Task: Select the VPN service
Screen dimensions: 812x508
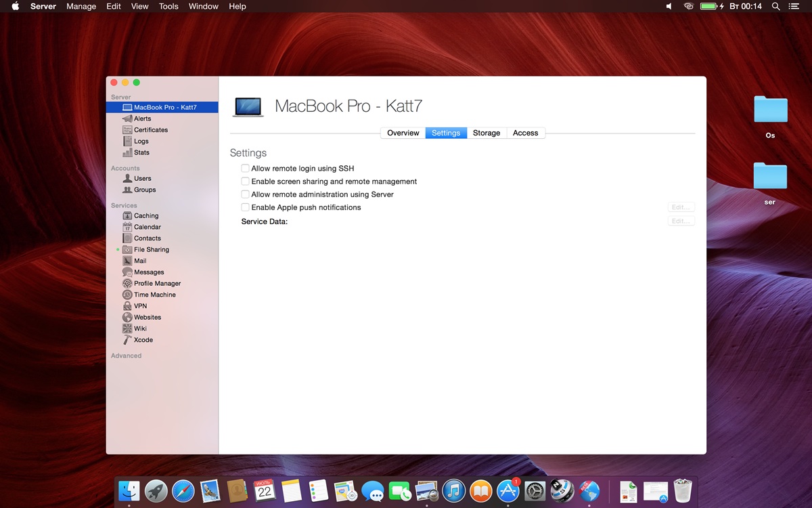Action: click(135, 306)
